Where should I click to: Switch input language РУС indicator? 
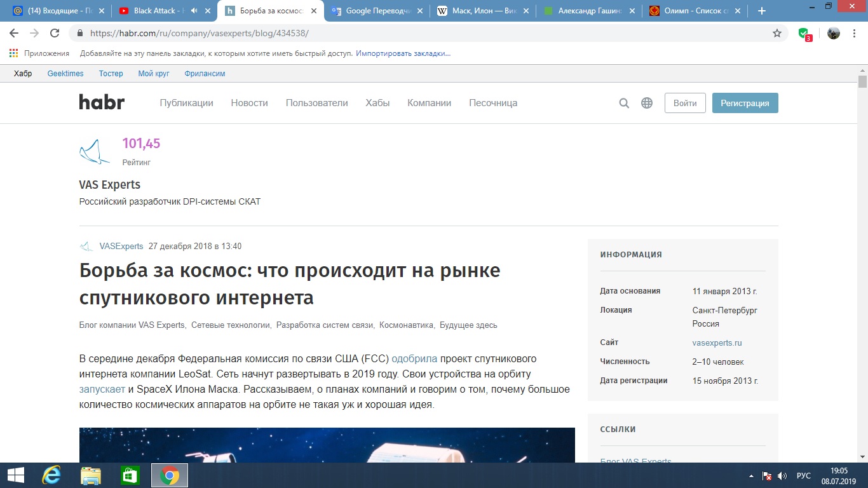(x=804, y=475)
